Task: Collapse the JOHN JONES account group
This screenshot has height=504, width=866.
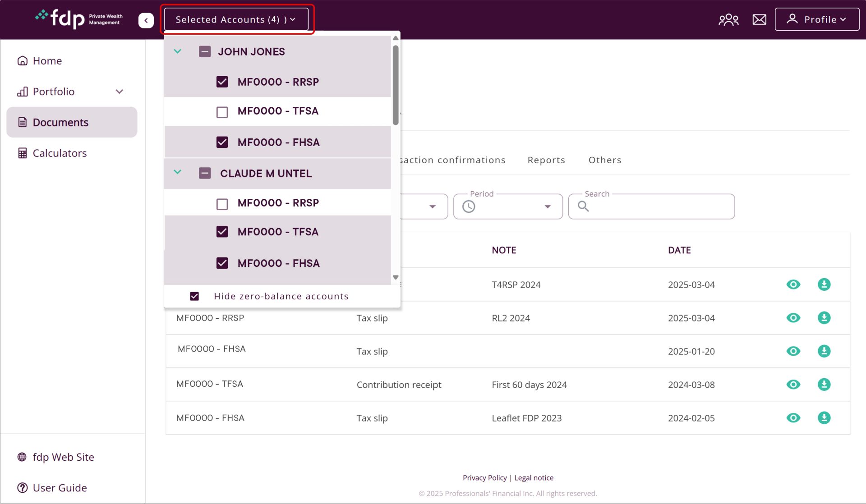Action: pyautogui.click(x=177, y=51)
